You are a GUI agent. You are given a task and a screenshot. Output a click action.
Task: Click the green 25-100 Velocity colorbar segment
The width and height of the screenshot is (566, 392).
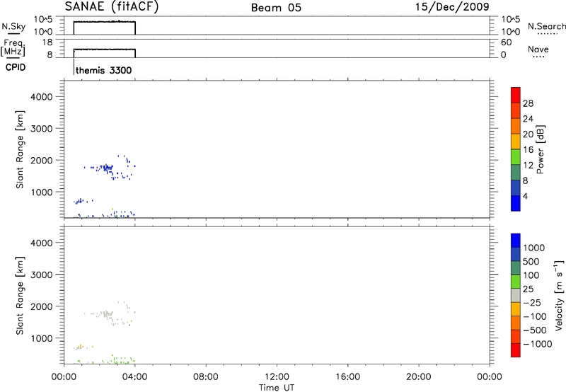point(516,282)
